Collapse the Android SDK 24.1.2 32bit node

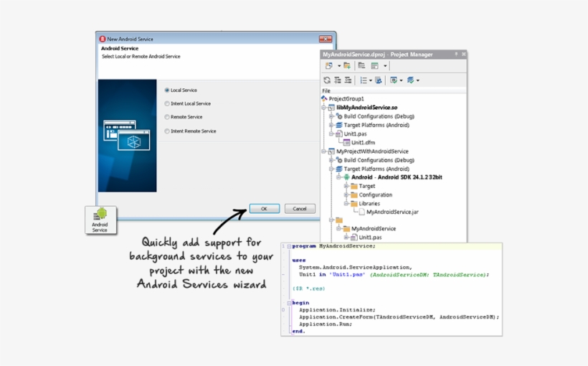pos(338,177)
